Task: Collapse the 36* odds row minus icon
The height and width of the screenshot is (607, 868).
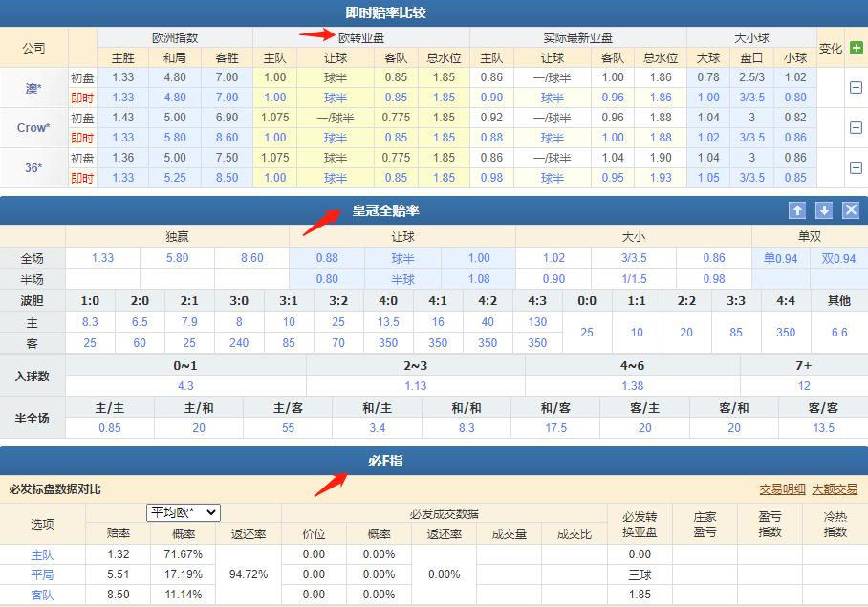Action: click(854, 168)
